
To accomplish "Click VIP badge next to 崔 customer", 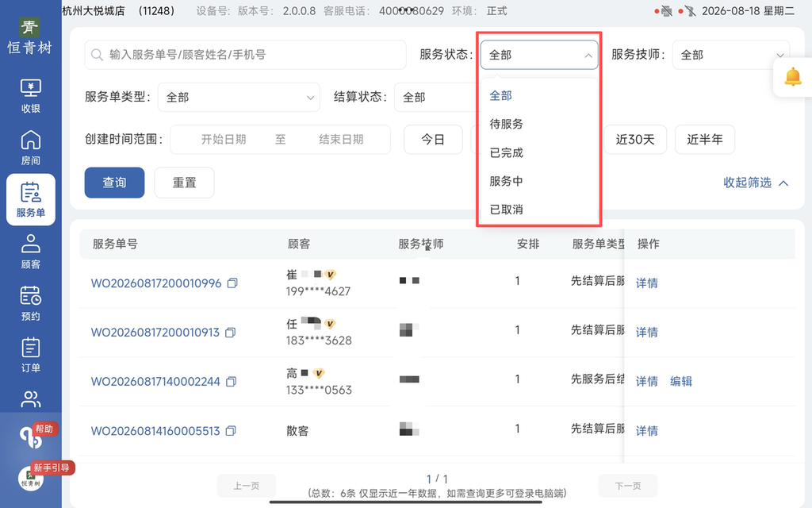I will pyautogui.click(x=330, y=274).
